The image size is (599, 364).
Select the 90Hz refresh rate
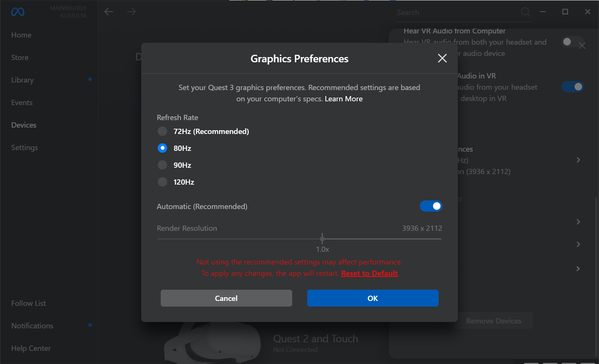pyautogui.click(x=163, y=165)
